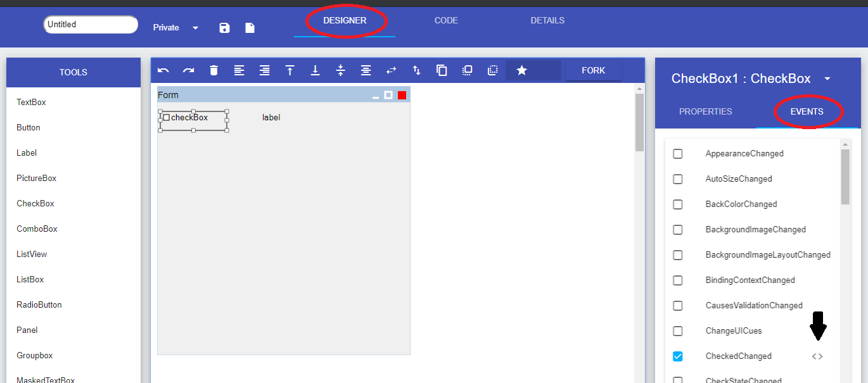Save the project with the floppy disk icon

(224, 28)
